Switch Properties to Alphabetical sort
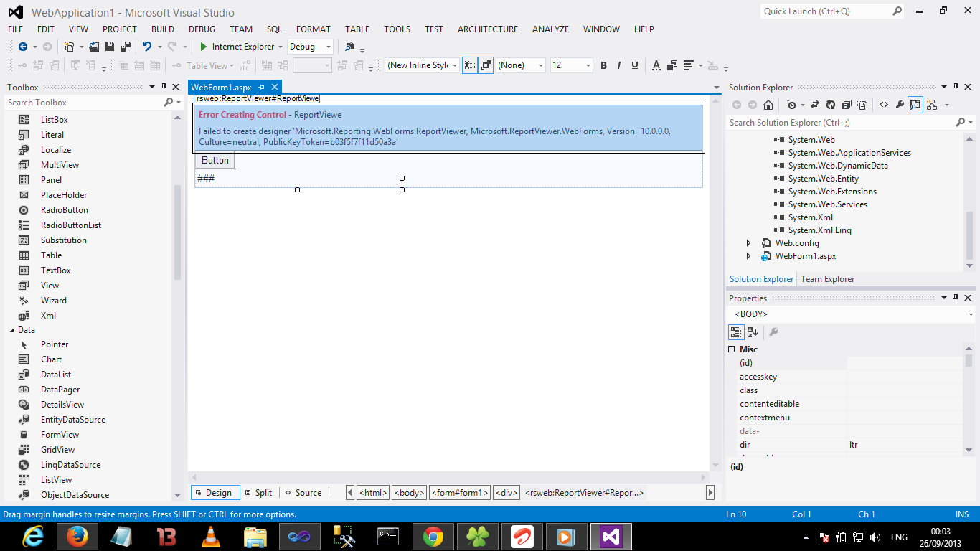 coord(753,332)
